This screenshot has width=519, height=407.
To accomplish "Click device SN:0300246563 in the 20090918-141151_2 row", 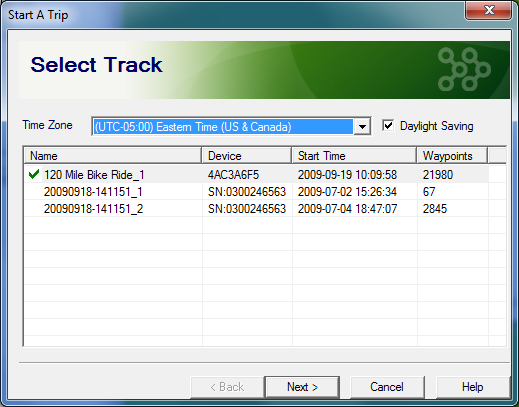I will click(x=247, y=209).
